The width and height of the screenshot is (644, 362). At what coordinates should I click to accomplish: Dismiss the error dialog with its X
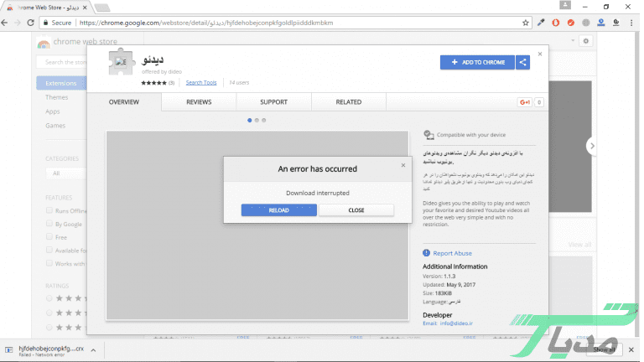(403, 165)
